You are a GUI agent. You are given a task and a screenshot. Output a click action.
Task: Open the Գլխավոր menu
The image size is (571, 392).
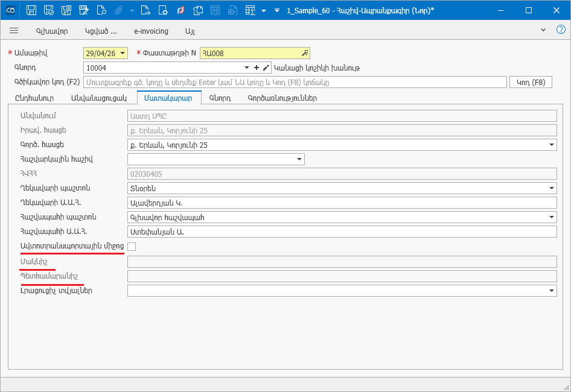pos(52,31)
